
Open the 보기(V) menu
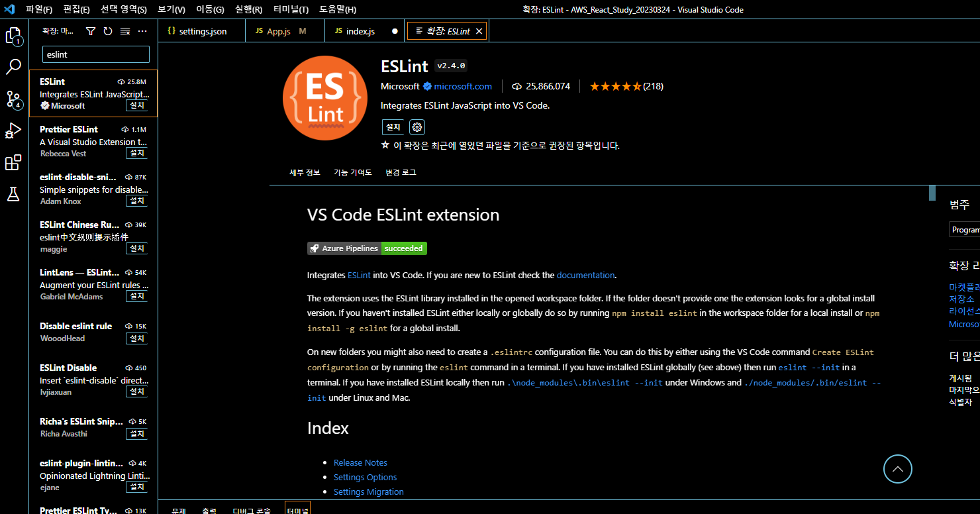(x=171, y=10)
